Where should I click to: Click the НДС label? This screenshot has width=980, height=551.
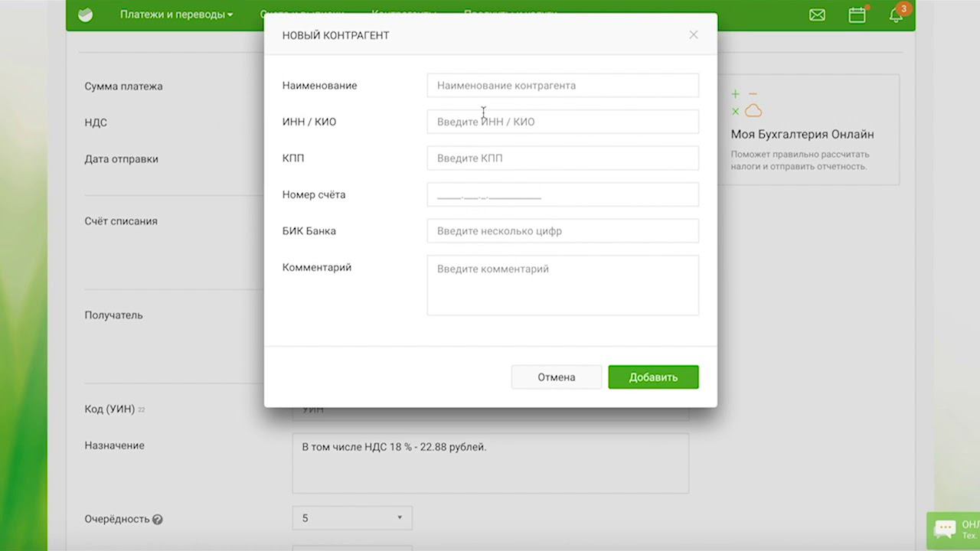[96, 122]
